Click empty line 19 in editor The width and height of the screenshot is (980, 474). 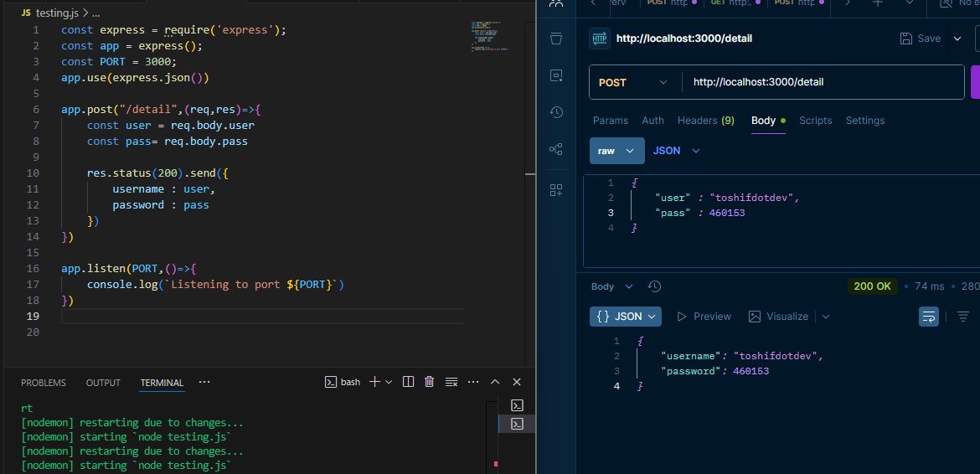[x=262, y=316]
